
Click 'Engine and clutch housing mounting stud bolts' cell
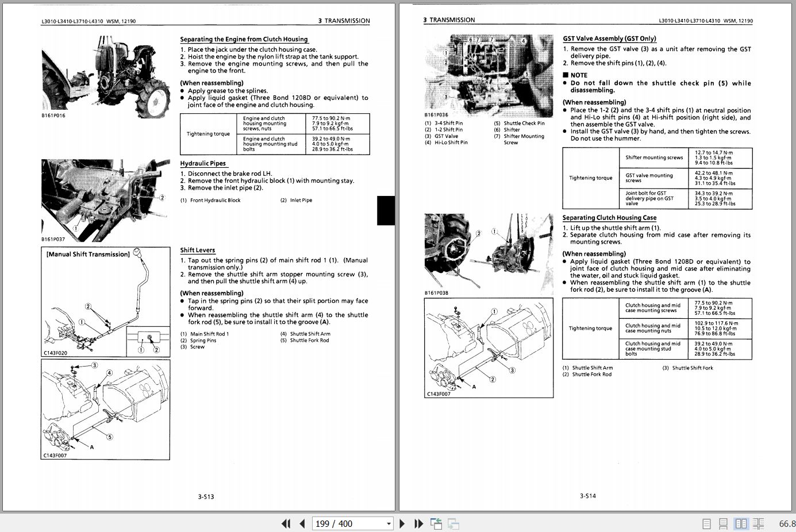click(x=270, y=144)
